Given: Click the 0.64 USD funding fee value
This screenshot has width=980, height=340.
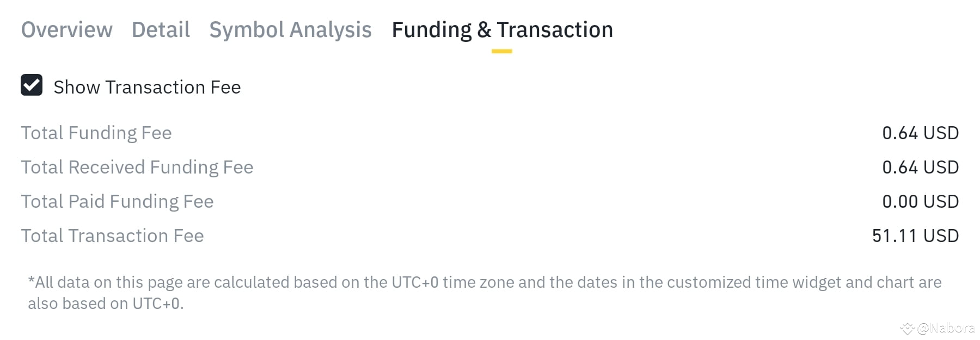Looking at the screenshot, I should click(x=922, y=133).
